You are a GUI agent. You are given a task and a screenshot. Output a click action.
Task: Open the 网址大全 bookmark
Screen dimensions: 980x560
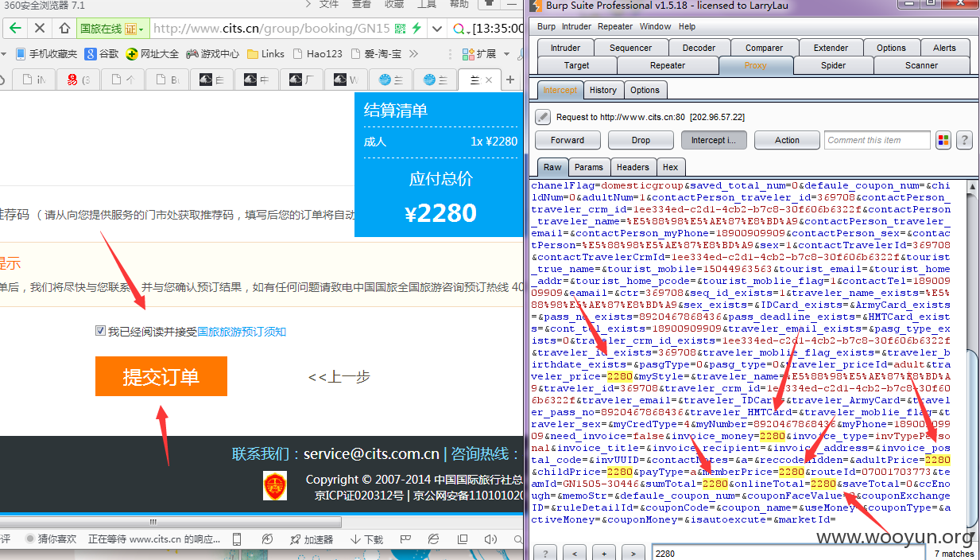[x=153, y=54]
